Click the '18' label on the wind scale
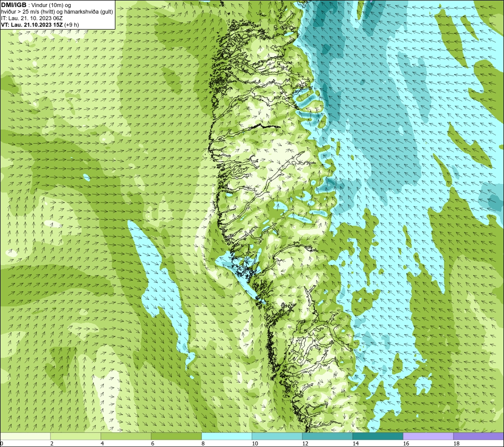 click(456, 444)
